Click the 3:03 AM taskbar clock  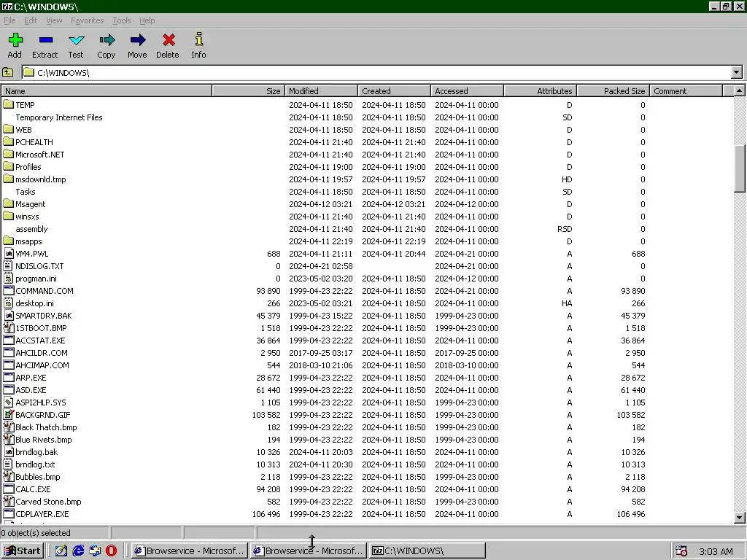716,551
